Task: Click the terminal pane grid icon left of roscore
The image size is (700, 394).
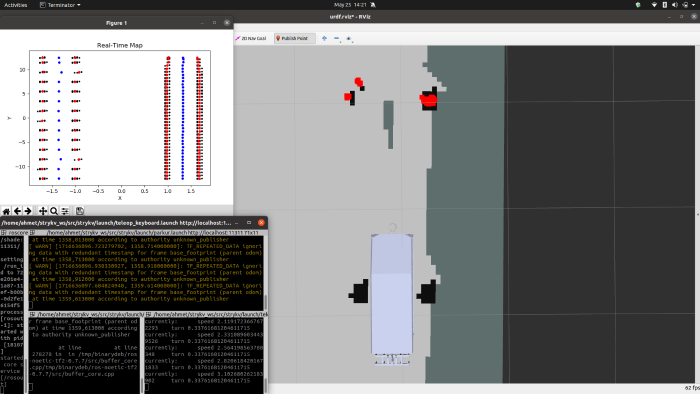Action: tap(3, 232)
